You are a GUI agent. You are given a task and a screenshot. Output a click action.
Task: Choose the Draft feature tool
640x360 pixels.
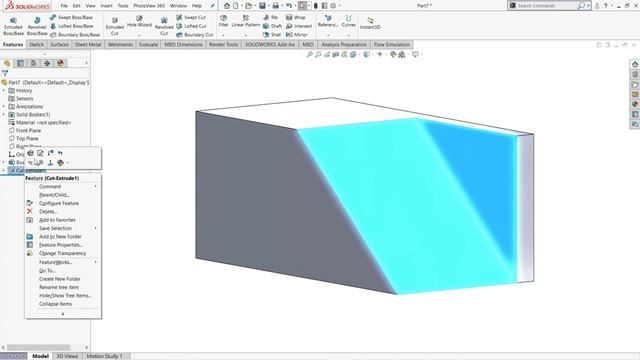[x=272, y=26]
